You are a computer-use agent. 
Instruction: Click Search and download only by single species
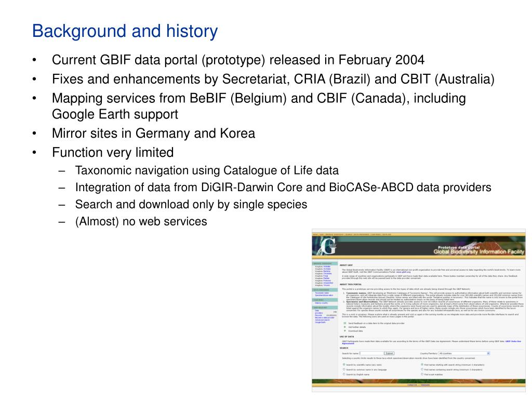191,204
